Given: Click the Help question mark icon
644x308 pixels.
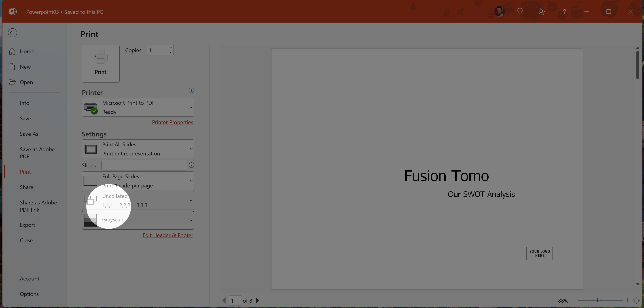Looking at the screenshot, I should pyautogui.click(x=564, y=11).
